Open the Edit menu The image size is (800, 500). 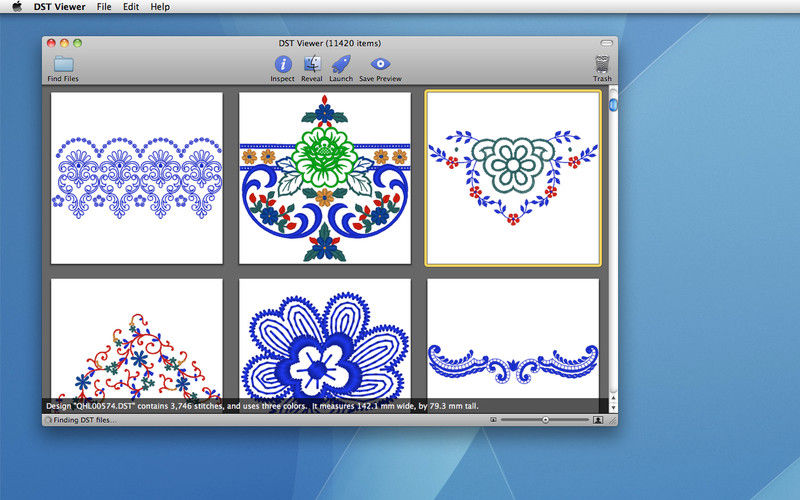(x=131, y=7)
